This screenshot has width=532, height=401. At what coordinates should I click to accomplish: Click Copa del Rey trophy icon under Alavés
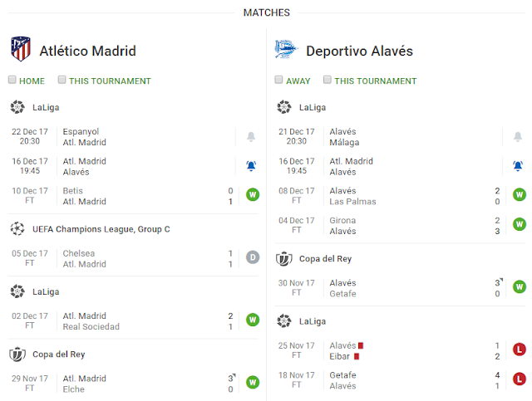[x=284, y=258]
